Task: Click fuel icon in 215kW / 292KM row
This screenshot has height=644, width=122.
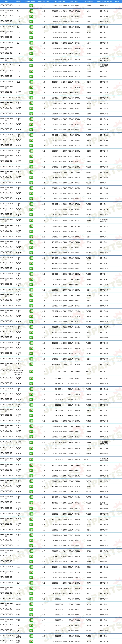Action: click(31, 442)
